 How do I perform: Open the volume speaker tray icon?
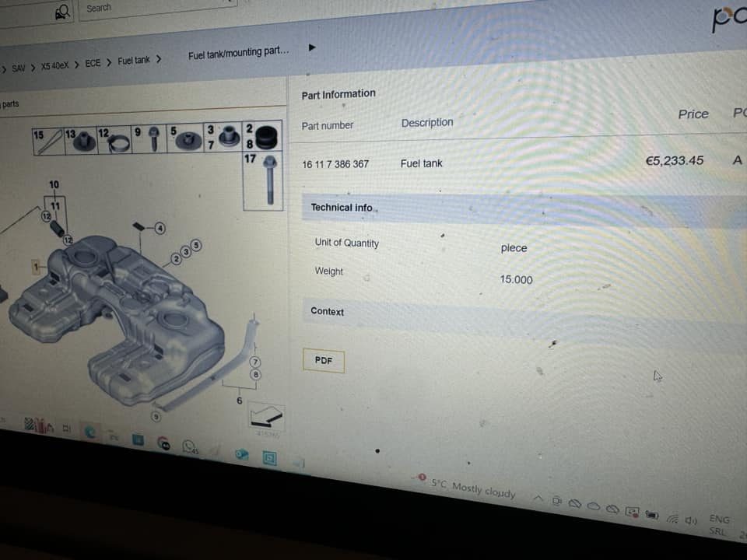691,520
